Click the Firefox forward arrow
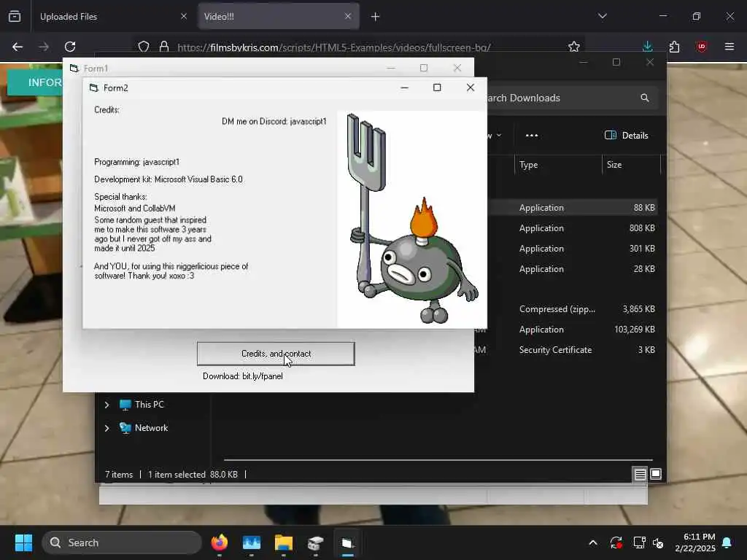Viewport: 747px width, 560px height. tap(44, 47)
